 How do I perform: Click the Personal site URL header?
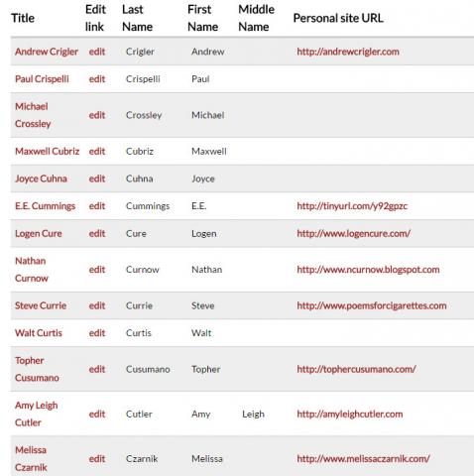tap(338, 18)
